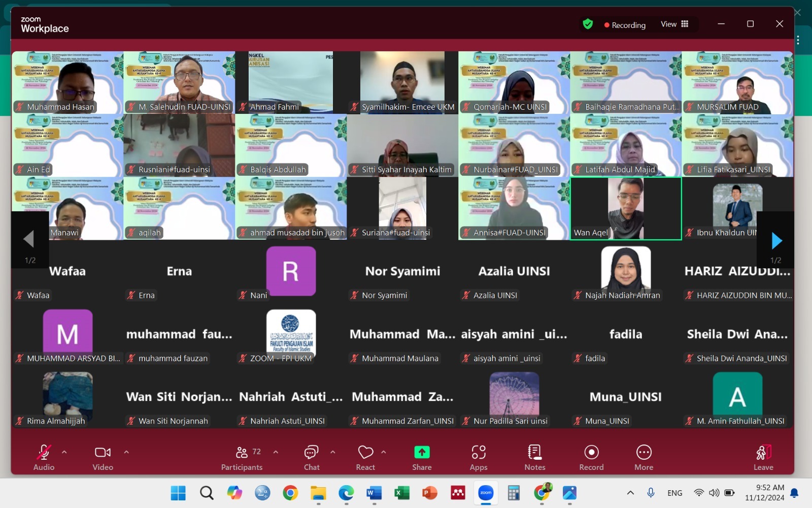Click name label 'Latifah Abdul Majid'
Image resolution: width=812 pixels, height=508 pixels.
pyautogui.click(x=620, y=170)
